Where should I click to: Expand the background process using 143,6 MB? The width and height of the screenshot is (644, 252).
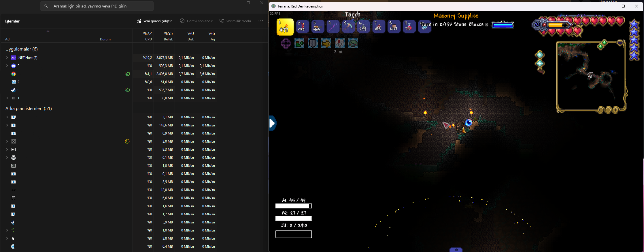tap(7, 125)
